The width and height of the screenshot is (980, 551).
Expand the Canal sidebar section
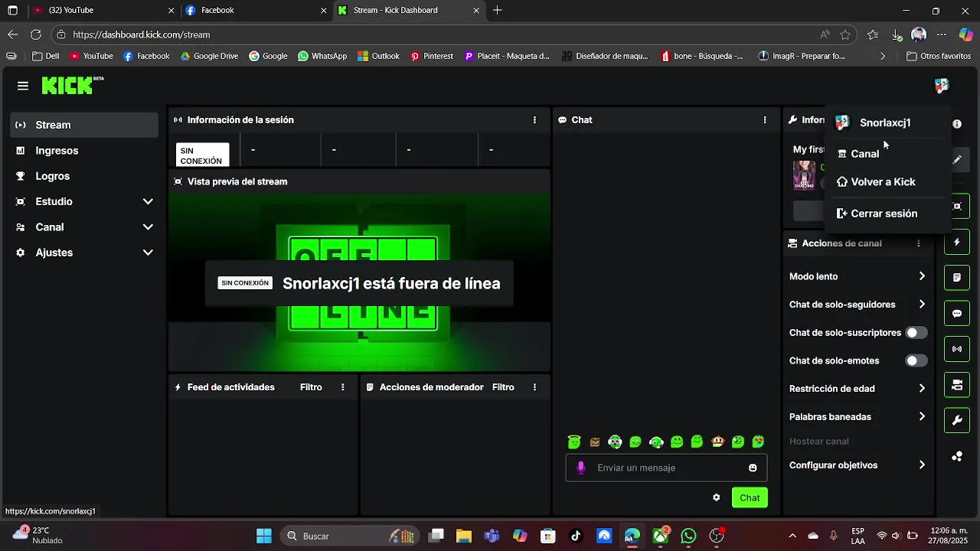coord(84,227)
